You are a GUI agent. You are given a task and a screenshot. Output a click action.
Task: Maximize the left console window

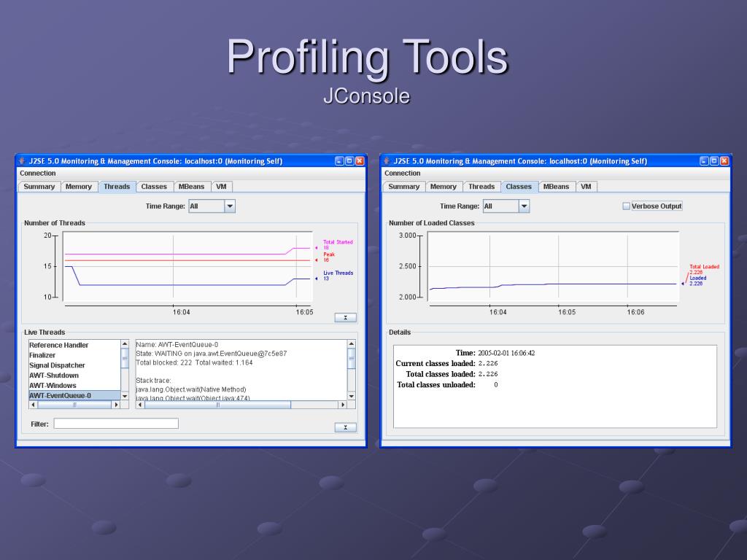coord(349,161)
